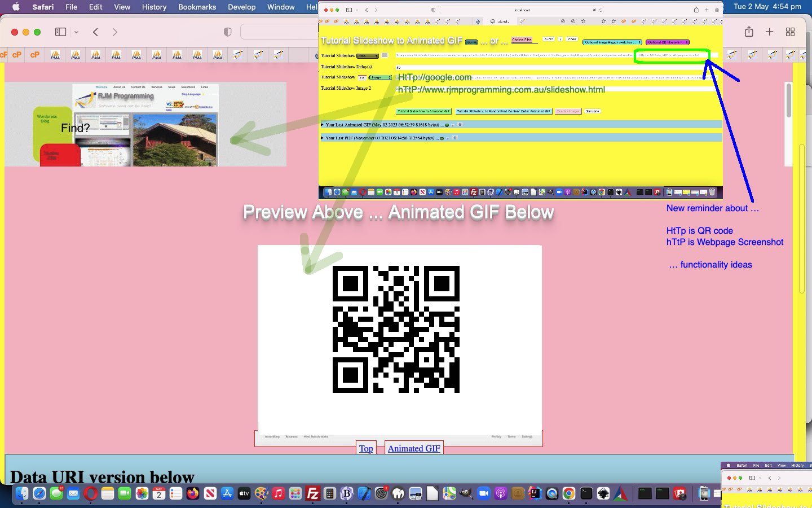Click Overlay Images button in inset window
Viewport: 812px width, 508px height.
(x=568, y=111)
